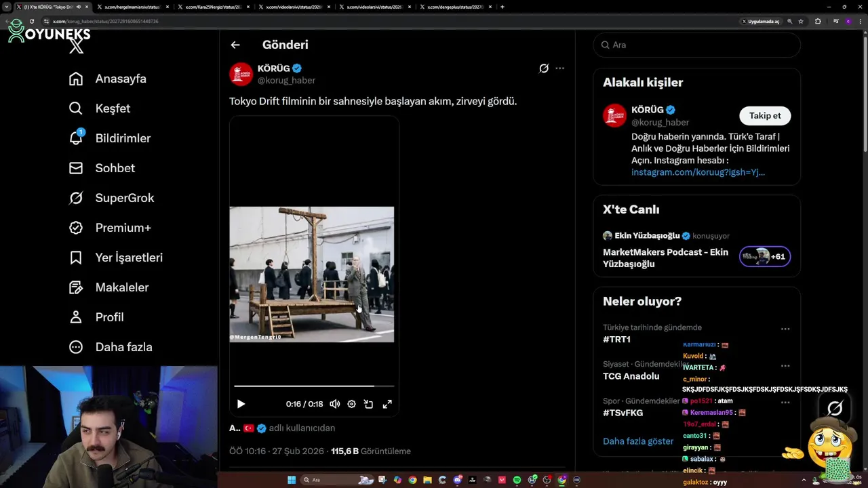Image resolution: width=868 pixels, height=488 pixels.
Task: Open the A.. verified source user link
Action: pyautogui.click(x=248, y=428)
